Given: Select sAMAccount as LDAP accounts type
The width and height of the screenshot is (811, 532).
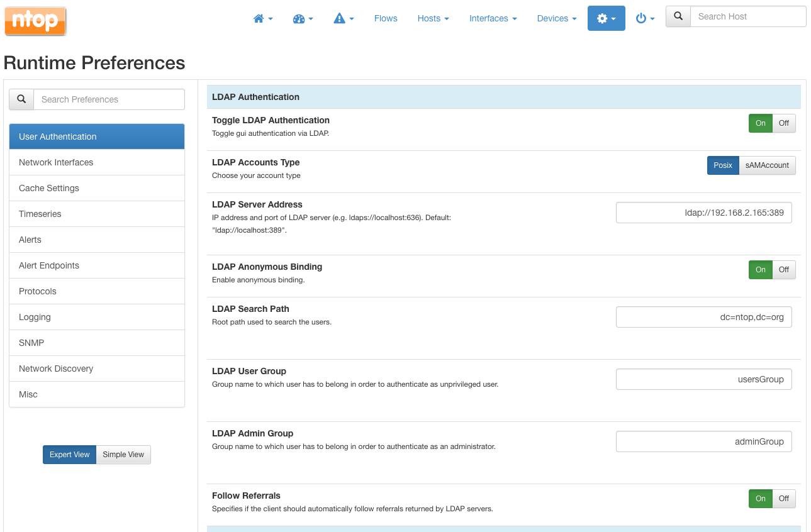Looking at the screenshot, I should pos(767,165).
